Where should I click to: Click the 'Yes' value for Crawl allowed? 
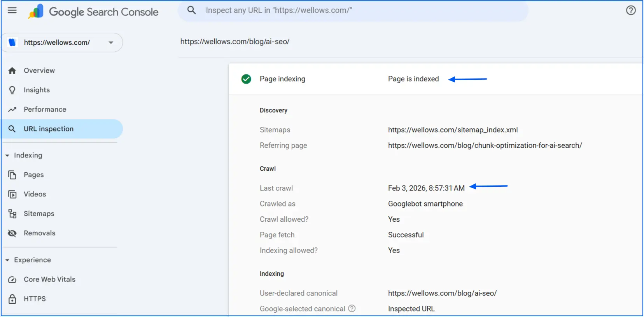click(x=394, y=219)
